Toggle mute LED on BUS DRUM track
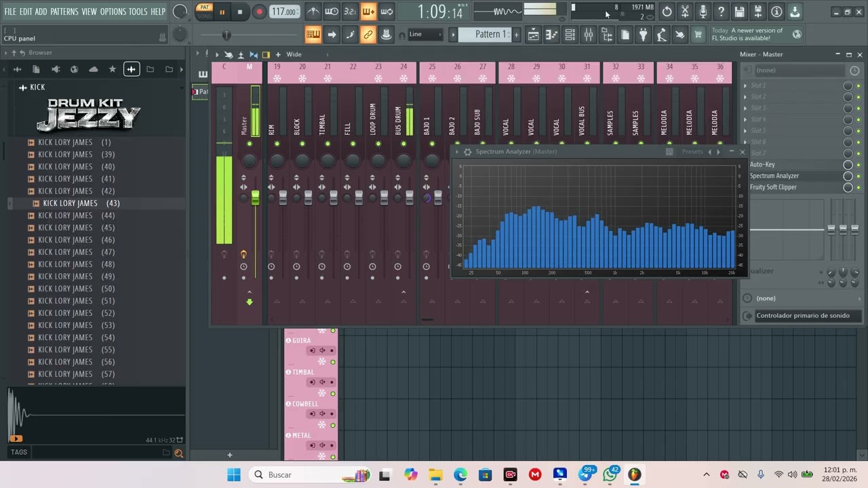This screenshot has height=488, width=868. tap(403, 144)
